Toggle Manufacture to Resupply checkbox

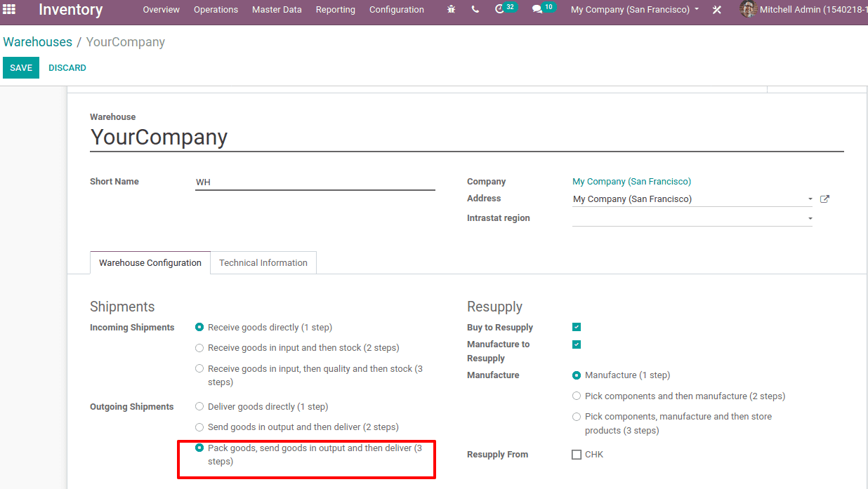click(x=577, y=344)
